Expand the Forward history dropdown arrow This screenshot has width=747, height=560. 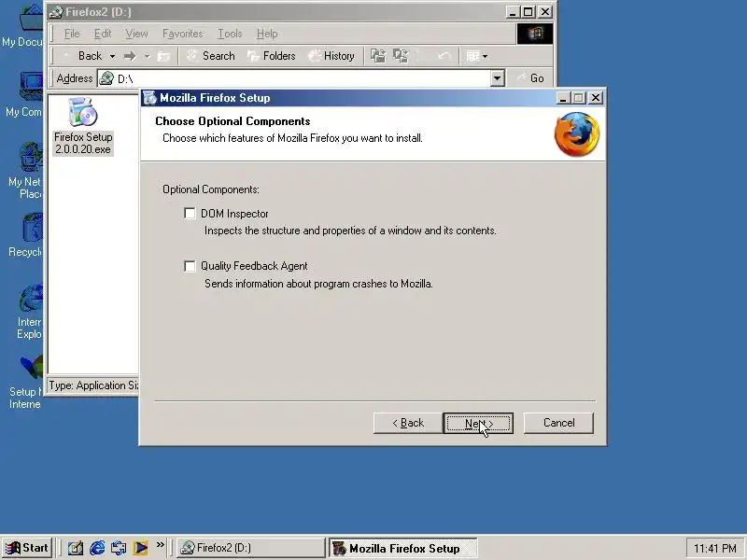(148, 56)
